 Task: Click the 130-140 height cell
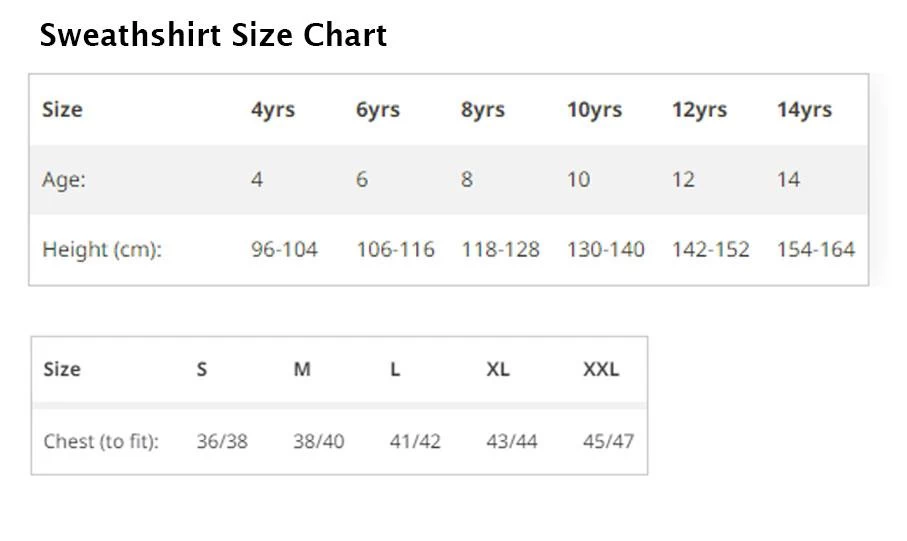pyautogui.click(x=605, y=249)
